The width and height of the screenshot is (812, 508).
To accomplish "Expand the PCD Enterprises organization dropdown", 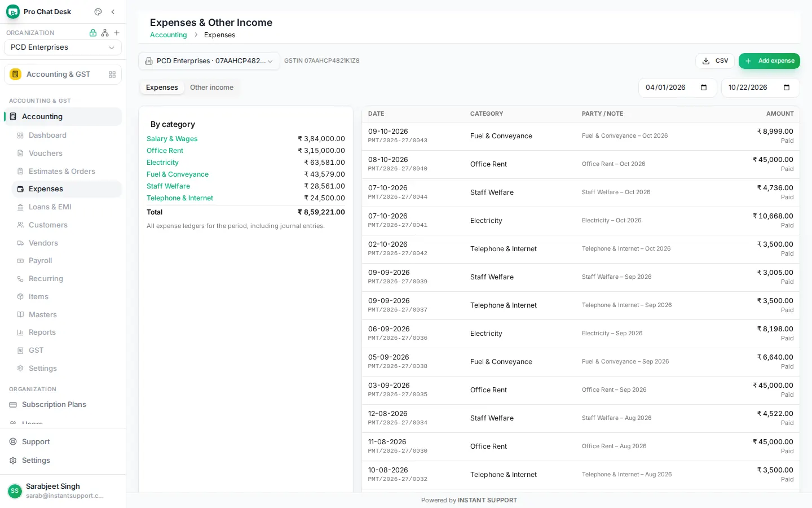I will [x=63, y=47].
